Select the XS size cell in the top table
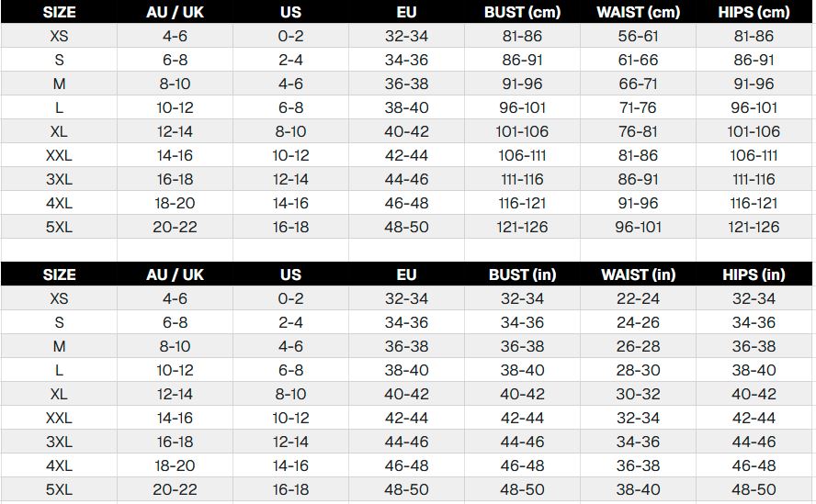Image resolution: width=816 pixels, height=504 pixels. click(59, 37)
